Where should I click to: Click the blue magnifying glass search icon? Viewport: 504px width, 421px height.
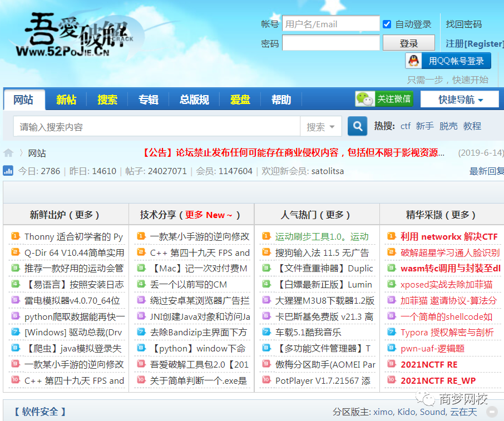click(357, 126)
